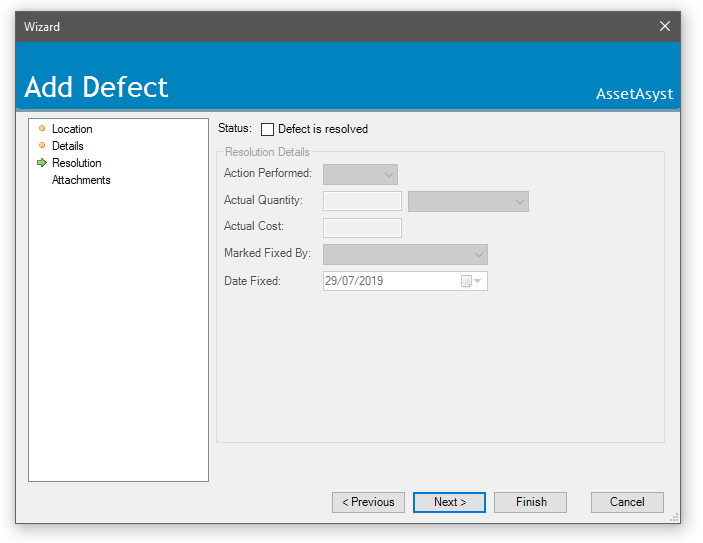Select the Details step in the sidebar

coord(68,146)
